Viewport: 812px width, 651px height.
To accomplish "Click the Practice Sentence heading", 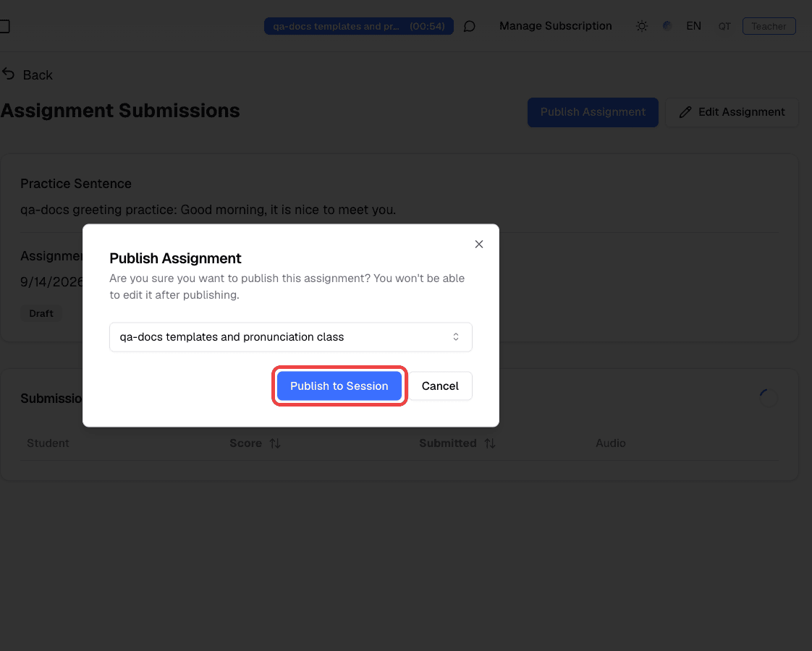I will coord(75,184).
